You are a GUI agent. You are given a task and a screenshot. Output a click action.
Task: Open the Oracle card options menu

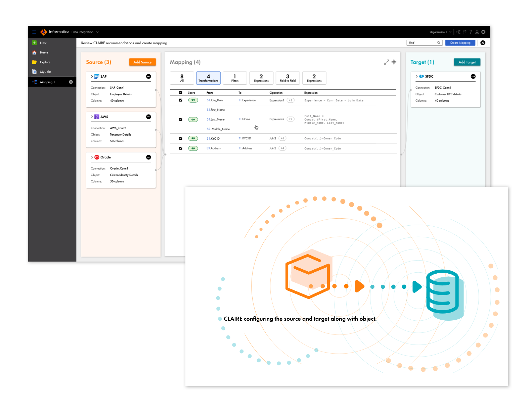point(148,157)
